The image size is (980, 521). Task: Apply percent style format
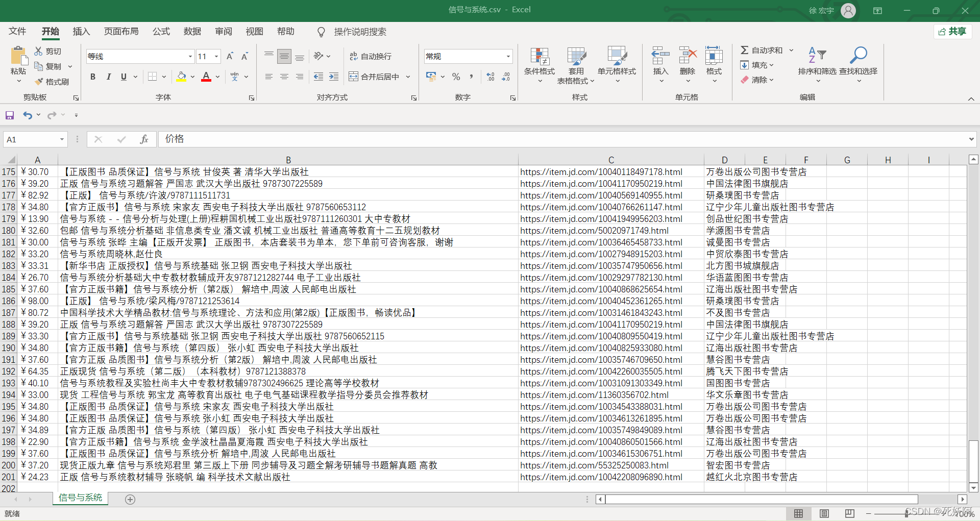tap(456, 77)
